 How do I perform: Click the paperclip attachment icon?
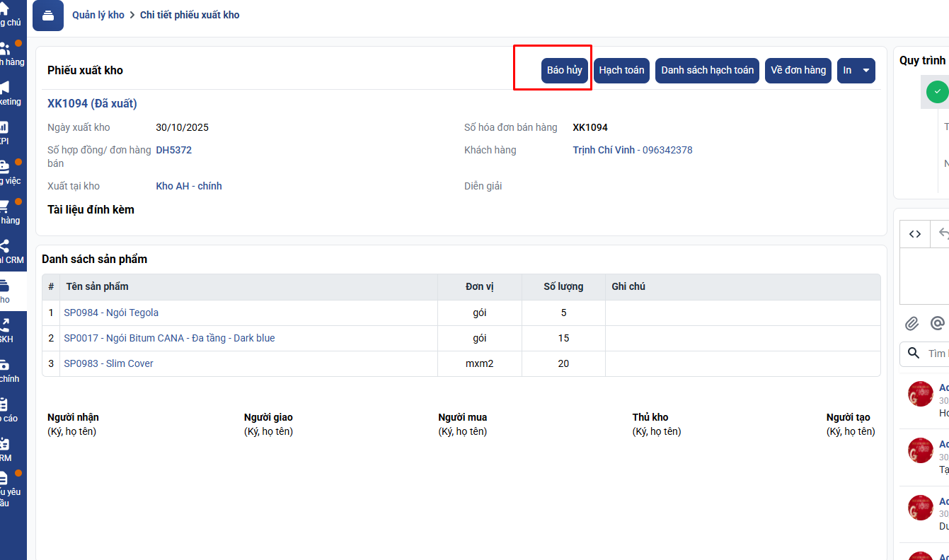click(912, 324)
